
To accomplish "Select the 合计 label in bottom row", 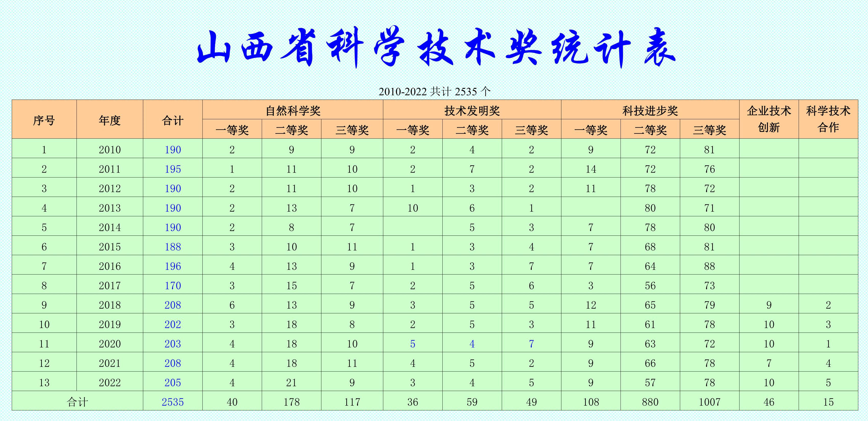I will coord(77,402).
